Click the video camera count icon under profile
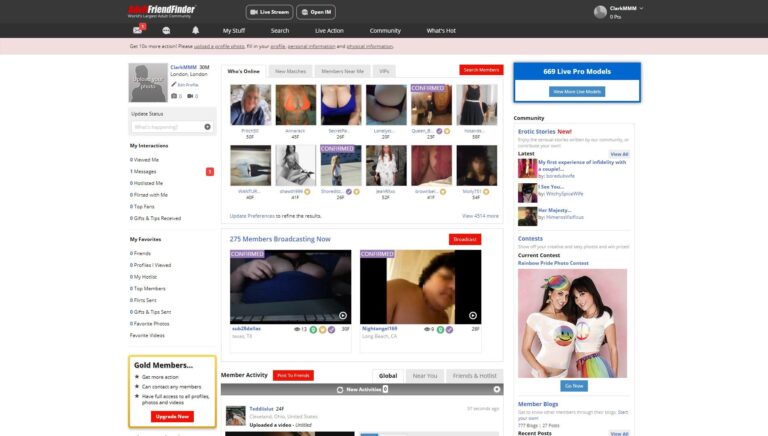768x436 pixels. pyautogui.click(x=190, y=96)
